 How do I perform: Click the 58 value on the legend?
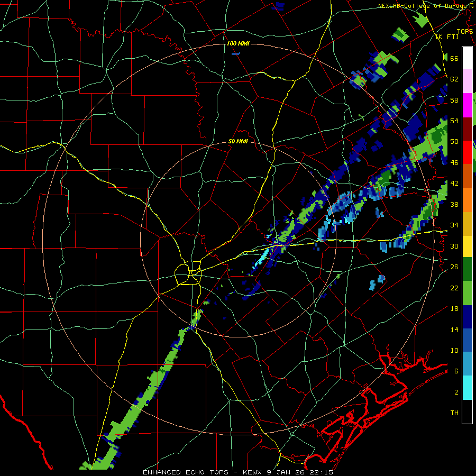point(454,100)
